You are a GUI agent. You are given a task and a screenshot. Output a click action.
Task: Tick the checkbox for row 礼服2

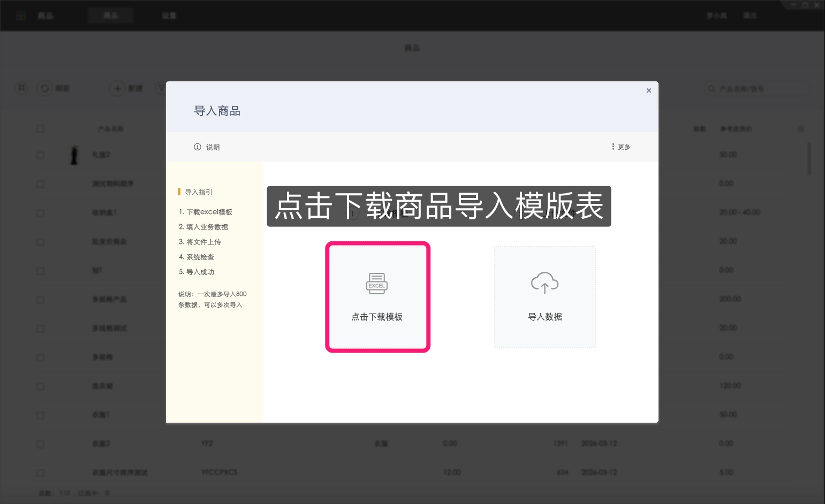click(x=41, y=155)
